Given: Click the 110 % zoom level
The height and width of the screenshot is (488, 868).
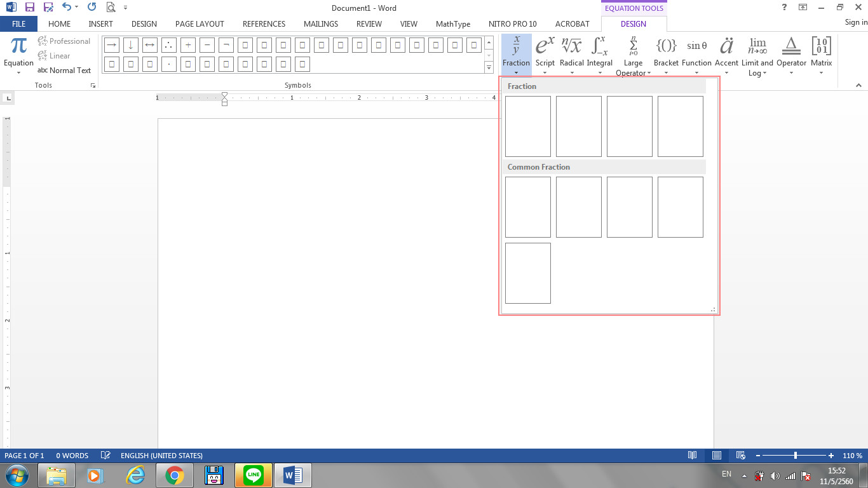Looking at the screenshot, I should pyautogui.click(x=852, y=456).
